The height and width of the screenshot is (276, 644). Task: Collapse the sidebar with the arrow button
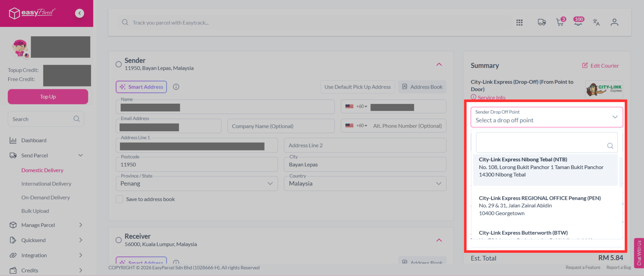pos(80,13)
